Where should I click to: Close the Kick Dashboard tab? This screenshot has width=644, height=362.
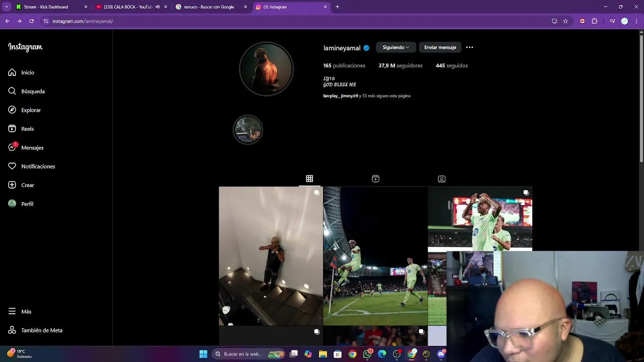tap(86, 7)
